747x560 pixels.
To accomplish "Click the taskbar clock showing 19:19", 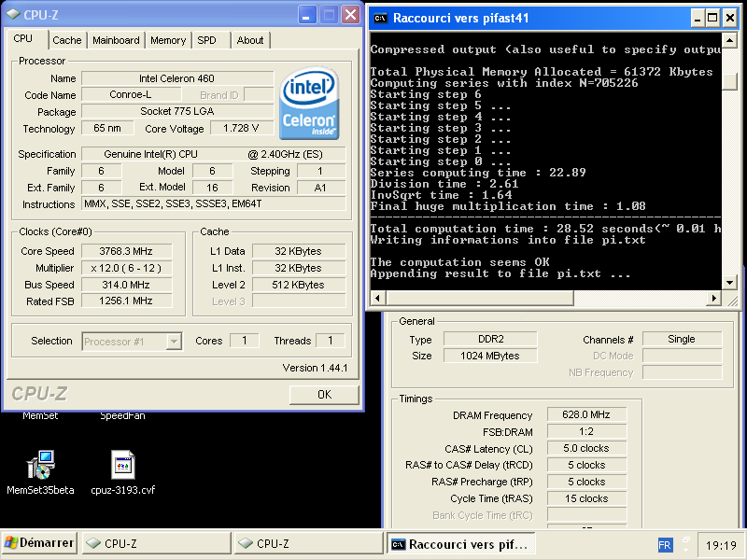I will 721,545.
